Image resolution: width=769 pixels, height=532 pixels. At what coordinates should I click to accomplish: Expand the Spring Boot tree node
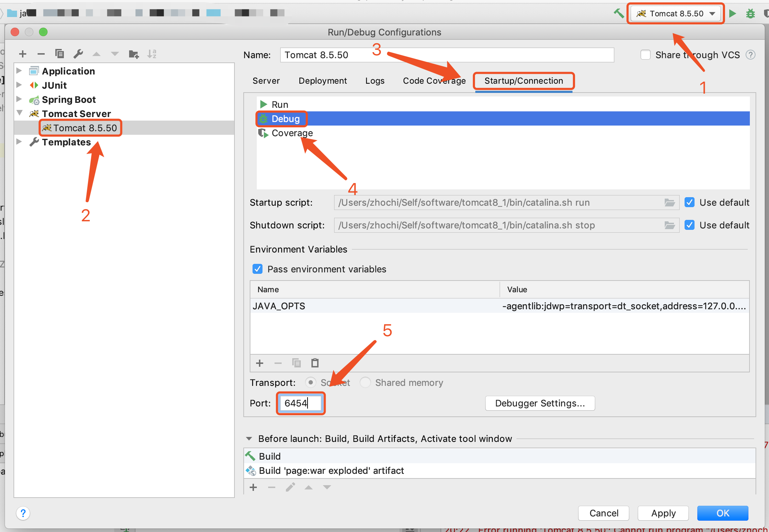19,99
